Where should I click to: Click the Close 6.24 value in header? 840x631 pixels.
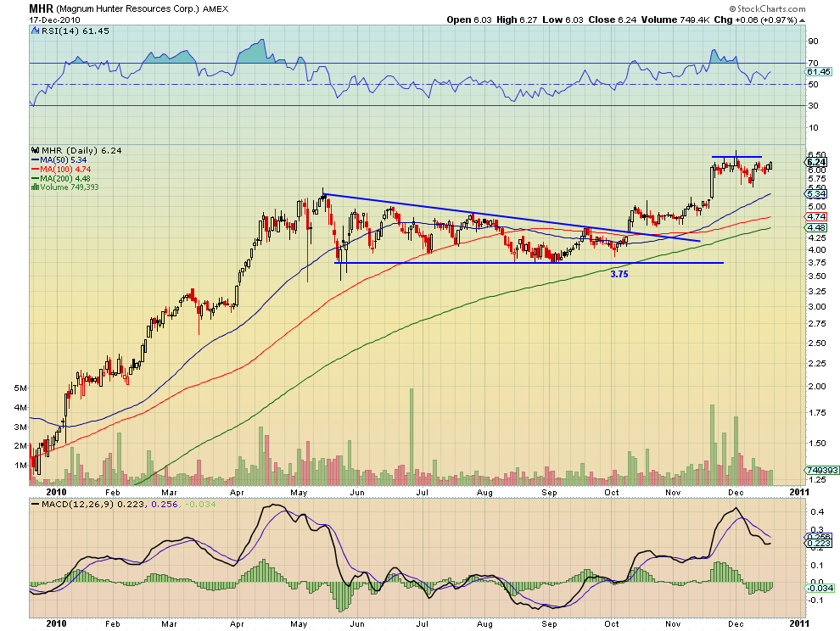(613, 20)
